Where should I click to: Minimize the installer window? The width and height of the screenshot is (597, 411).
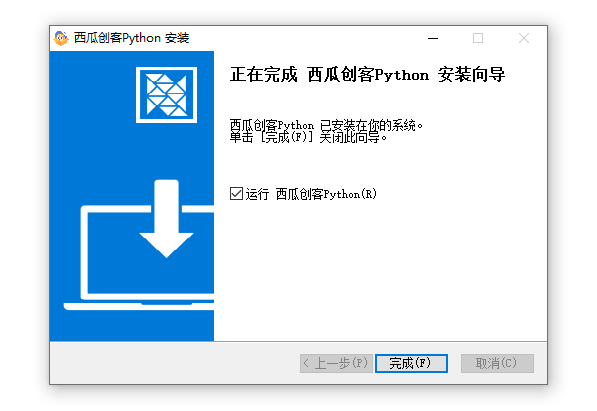433,38
